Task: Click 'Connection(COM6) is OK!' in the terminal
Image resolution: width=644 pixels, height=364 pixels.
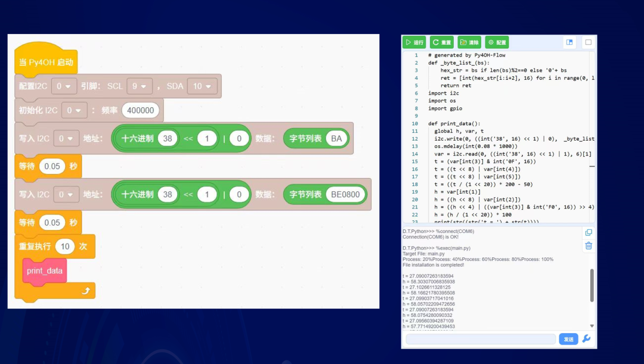Action: click(431, 237)
